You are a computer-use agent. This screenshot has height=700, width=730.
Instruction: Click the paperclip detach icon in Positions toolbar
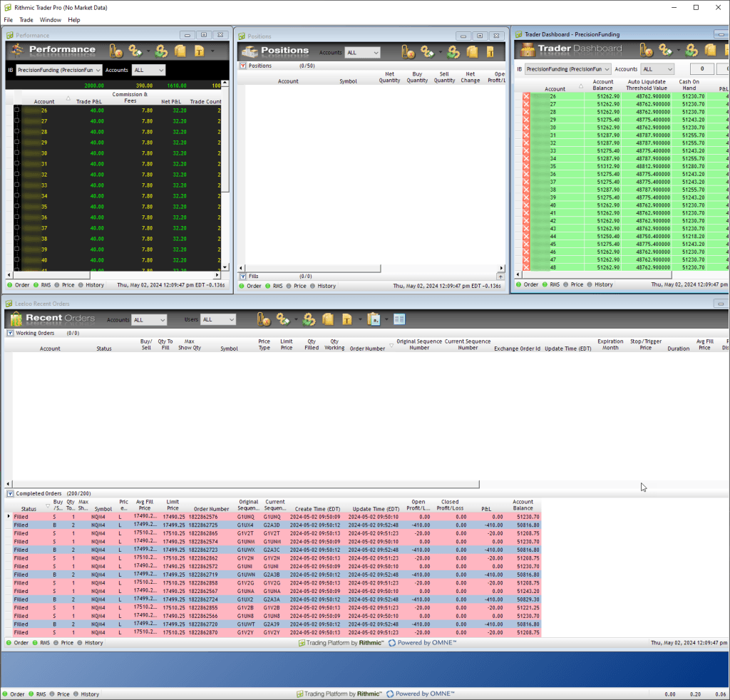(x=408, y=52)
